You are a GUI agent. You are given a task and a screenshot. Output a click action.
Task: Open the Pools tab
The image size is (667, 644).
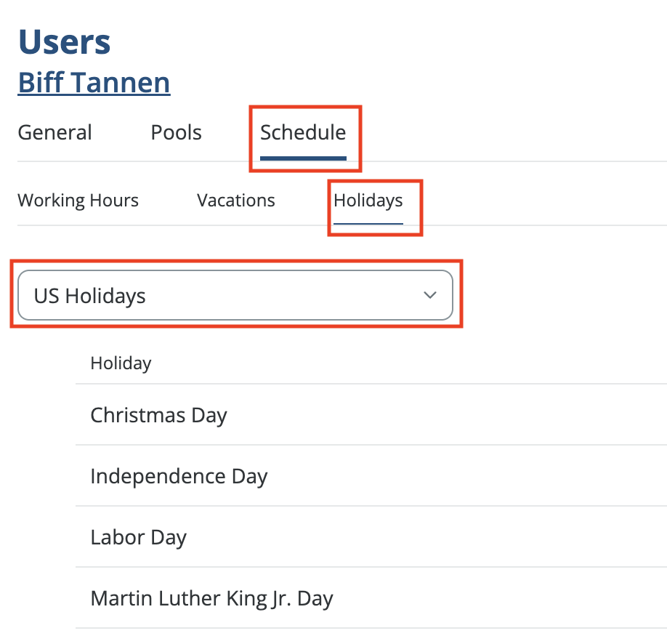[x=177, y=133]
